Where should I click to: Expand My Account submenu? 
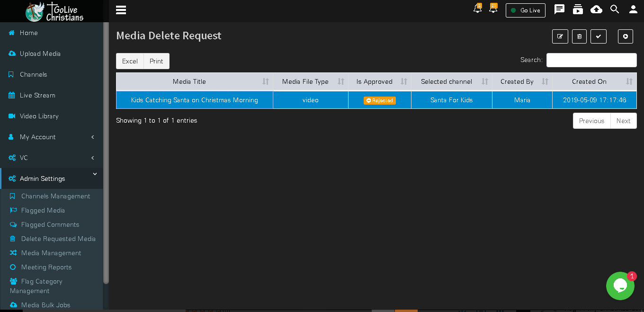point(51,137)
